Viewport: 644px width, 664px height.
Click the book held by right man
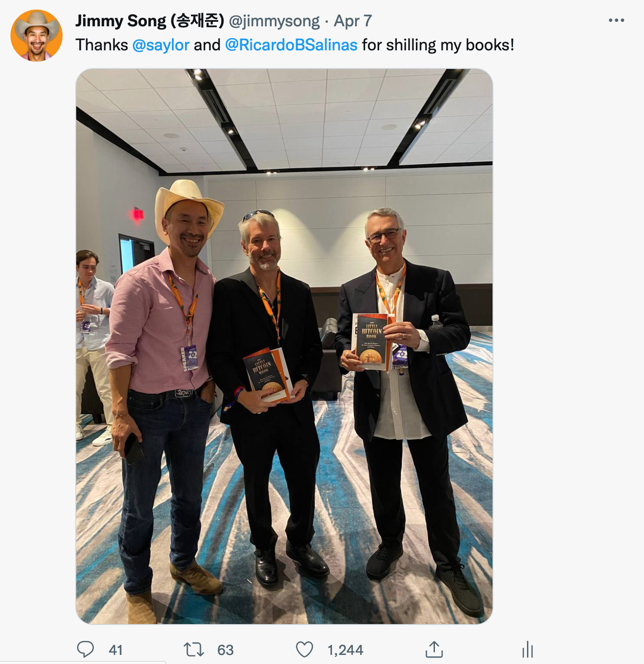click(371, 342)
